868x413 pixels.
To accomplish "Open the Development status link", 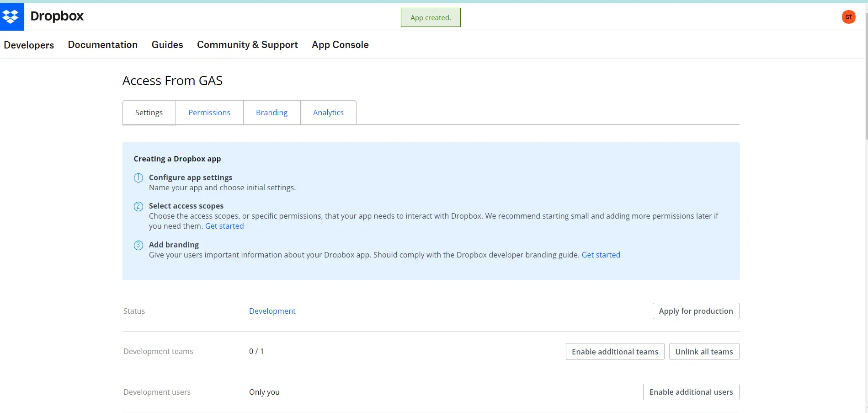I will pyautogui.click(x=272, y=311).
